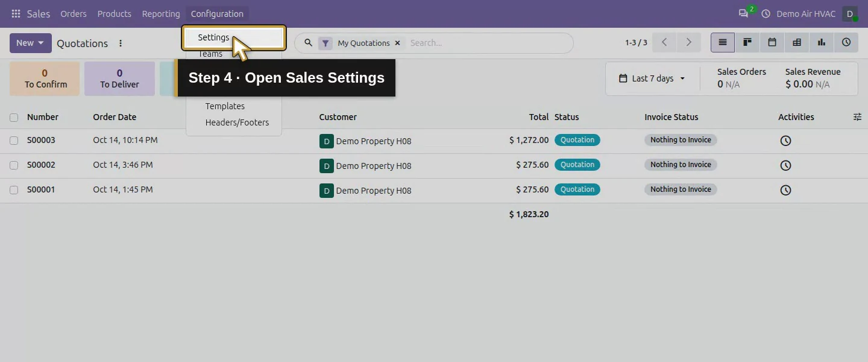Switch to calendar view

coord(772,43)
